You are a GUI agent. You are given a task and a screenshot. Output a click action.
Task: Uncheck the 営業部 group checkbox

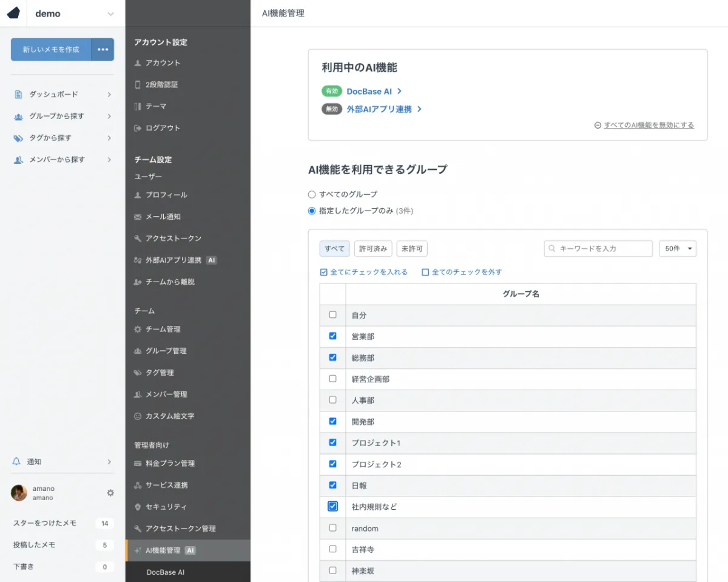click(332, 336)
